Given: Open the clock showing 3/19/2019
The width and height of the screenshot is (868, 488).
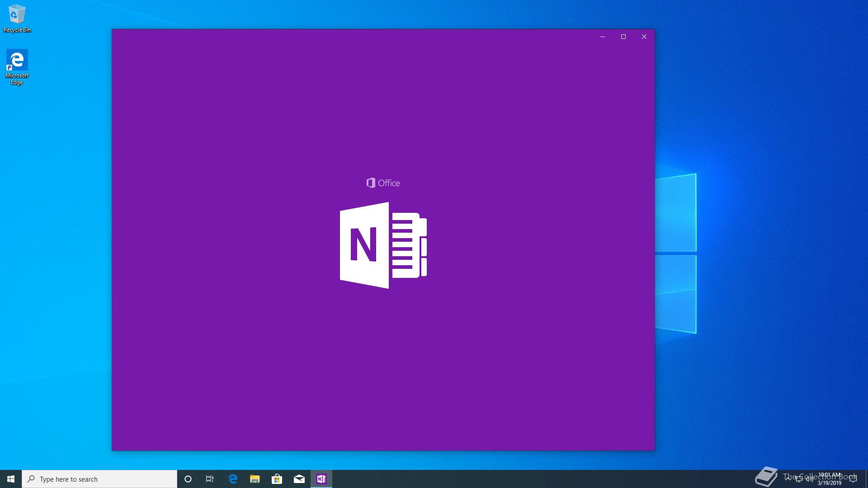Looking at the screenshot, I should 830,479.
